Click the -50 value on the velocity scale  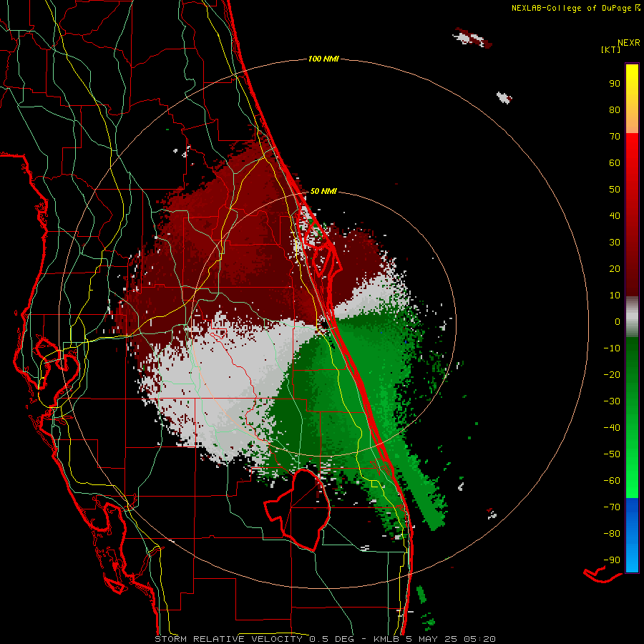(612, 454)
